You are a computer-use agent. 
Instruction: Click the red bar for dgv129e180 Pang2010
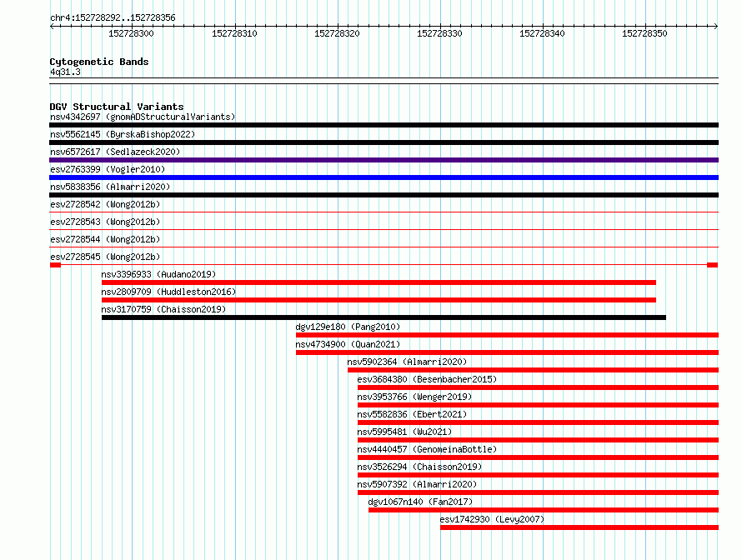507,335
